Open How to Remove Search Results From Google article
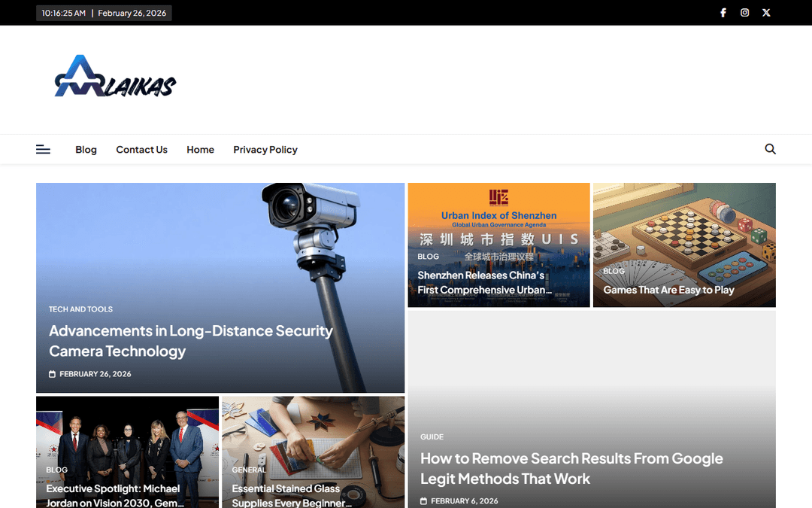This screenshot has height=508, width=812. pos(571,469)
